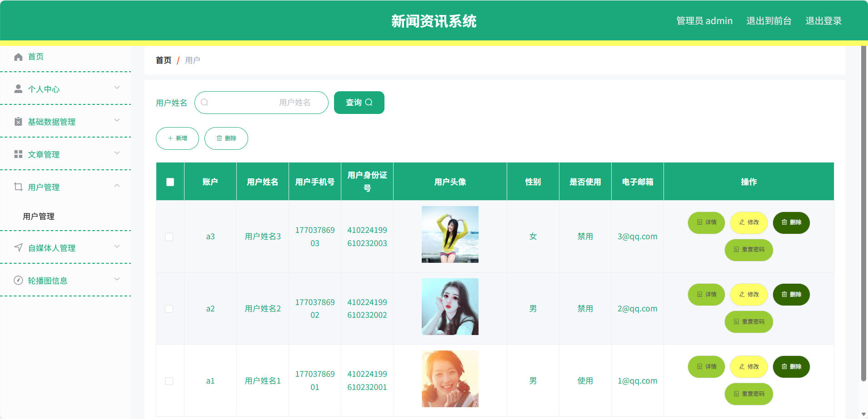
Task: Click 管理员 admin in the header
Action: click(x=704, y=21)
